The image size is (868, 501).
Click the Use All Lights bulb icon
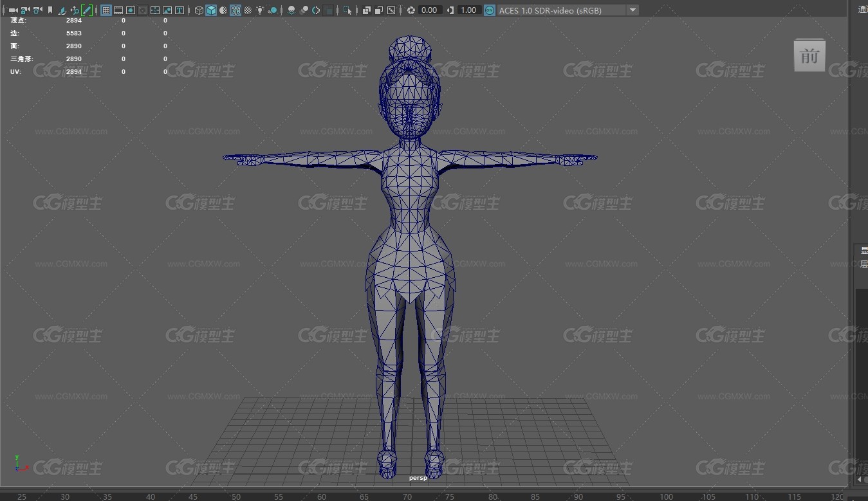point(260,10)
